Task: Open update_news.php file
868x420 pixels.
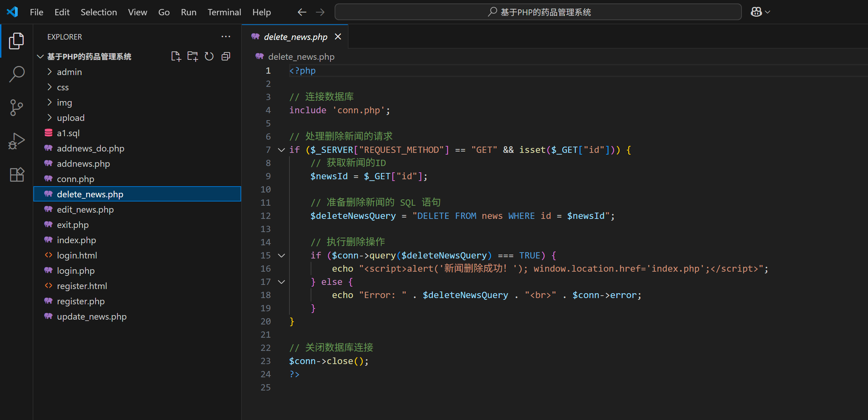Action: click(137, 316)
